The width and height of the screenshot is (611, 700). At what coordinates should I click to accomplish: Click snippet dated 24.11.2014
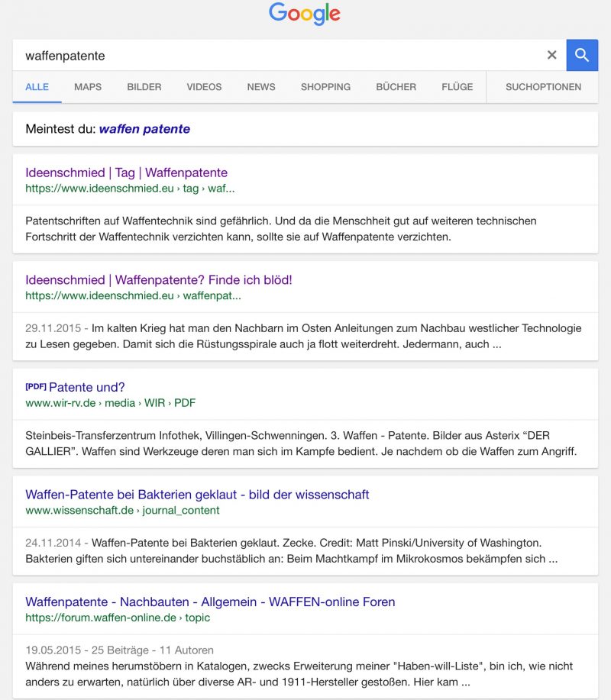[x=292, y=551]
